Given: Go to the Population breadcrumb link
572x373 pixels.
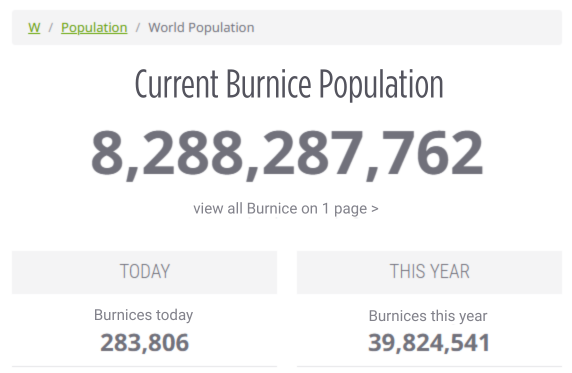Looking at the screenshot, I should [x=94, y=28].
